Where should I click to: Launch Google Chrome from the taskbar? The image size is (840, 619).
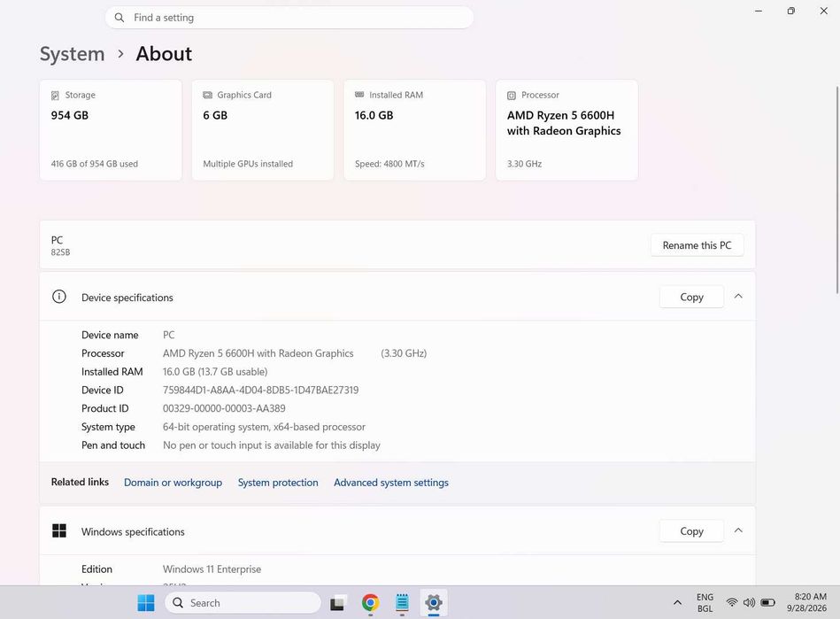370,603
